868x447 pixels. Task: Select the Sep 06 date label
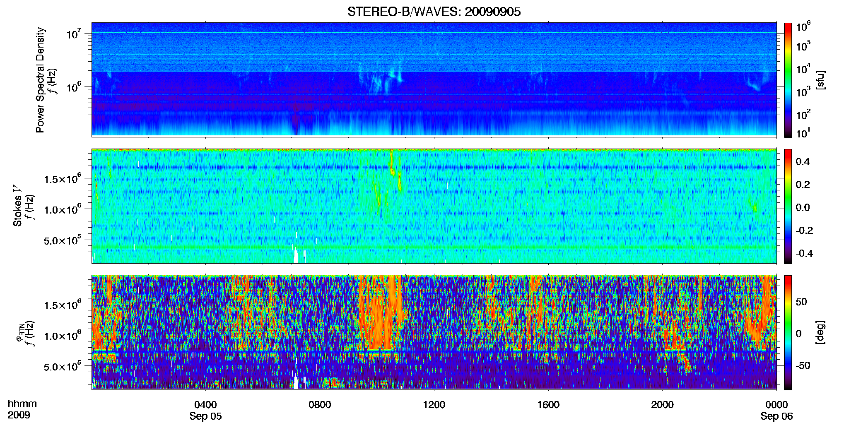[776, 416]
